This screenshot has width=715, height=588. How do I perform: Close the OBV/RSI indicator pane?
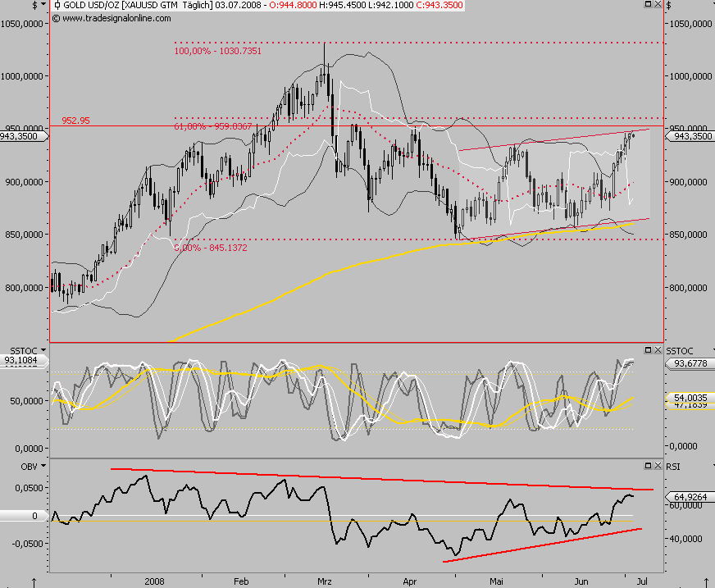(658, 465)
